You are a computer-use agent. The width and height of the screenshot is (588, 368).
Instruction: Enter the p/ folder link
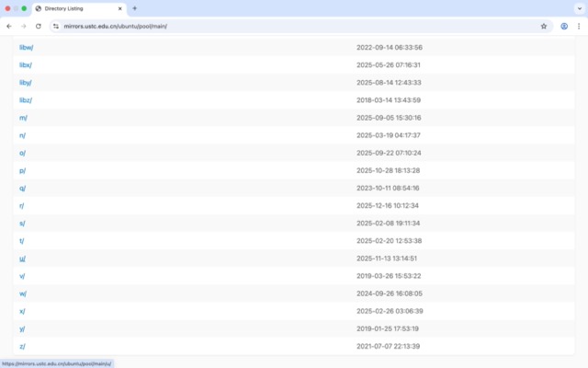(x=22, y=170)
